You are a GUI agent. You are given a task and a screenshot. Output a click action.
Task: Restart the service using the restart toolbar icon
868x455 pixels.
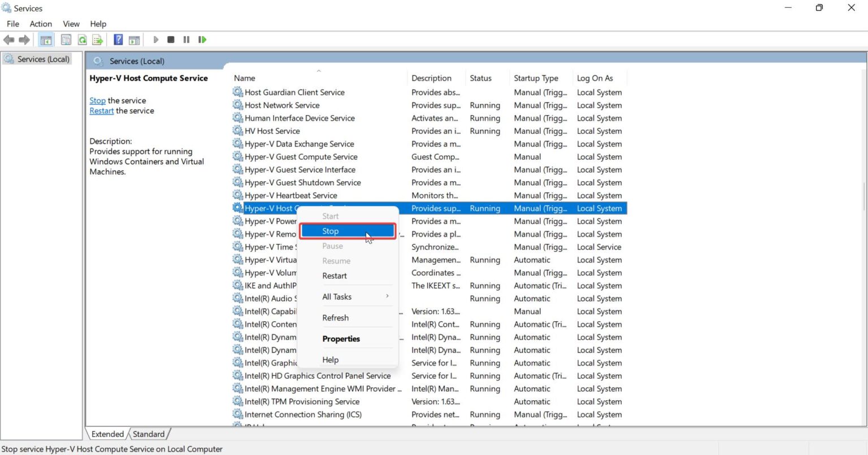[202, 40]
